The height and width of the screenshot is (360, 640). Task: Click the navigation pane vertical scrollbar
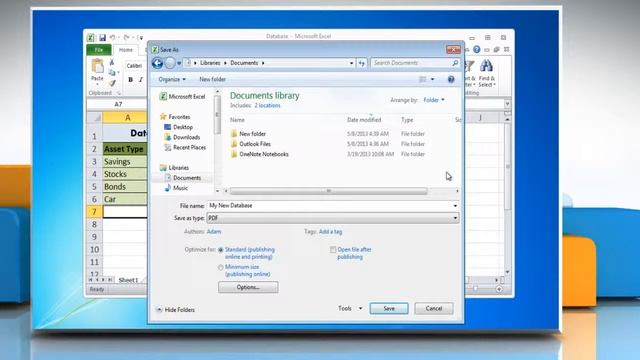[x=218, y=115]
